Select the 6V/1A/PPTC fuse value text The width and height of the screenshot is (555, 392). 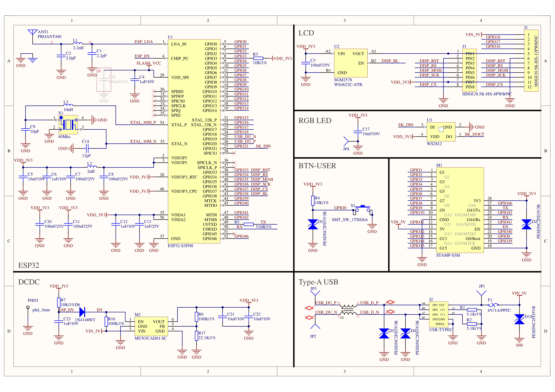[x=499, y=310]
